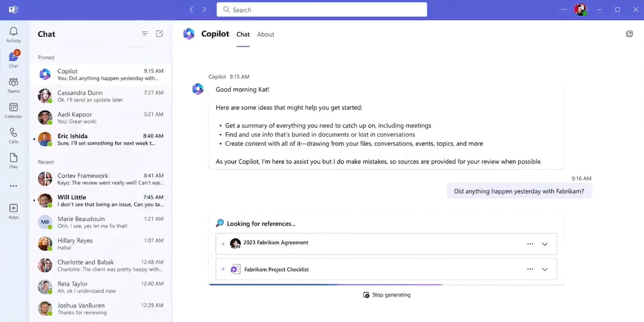Open Calls in the left rail
The width and height of the screenshot is (644, 322).
[x=13, y=135]
